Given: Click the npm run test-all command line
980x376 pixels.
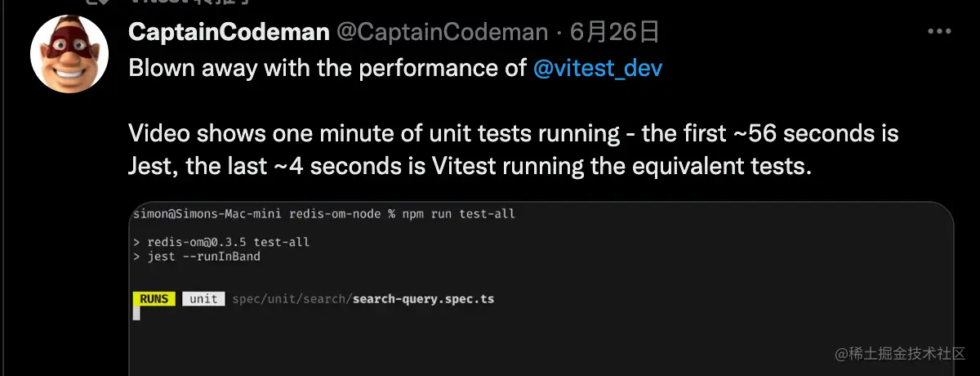Looking at the screenshot, I should point(323,214).
